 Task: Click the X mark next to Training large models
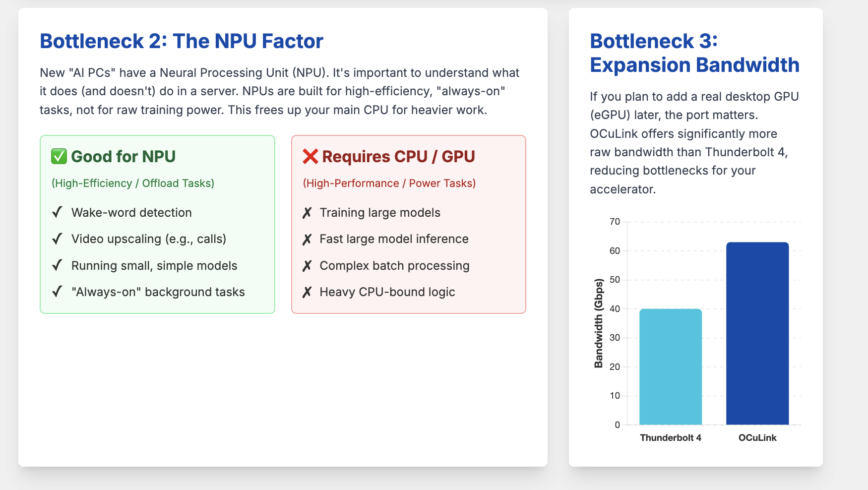click(307, 213)
